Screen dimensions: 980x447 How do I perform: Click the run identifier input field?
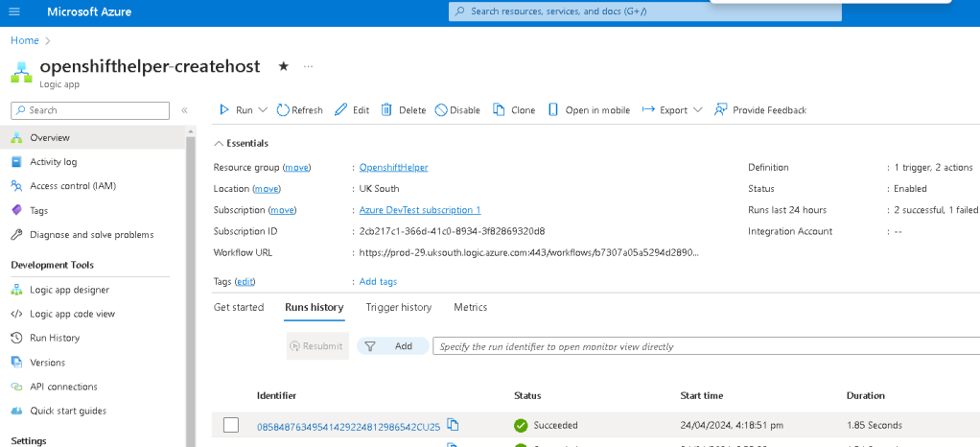[x=707, y=346]
